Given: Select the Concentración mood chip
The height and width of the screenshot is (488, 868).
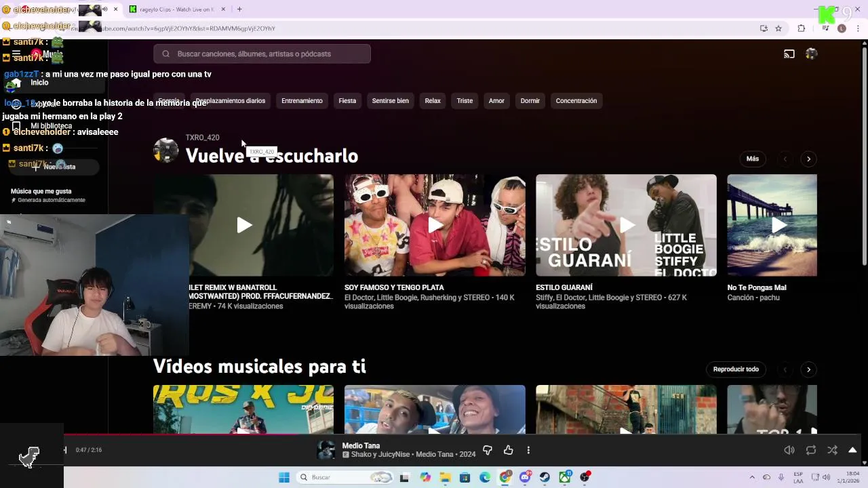Looking at the screenshot, I should click(576, 100).
